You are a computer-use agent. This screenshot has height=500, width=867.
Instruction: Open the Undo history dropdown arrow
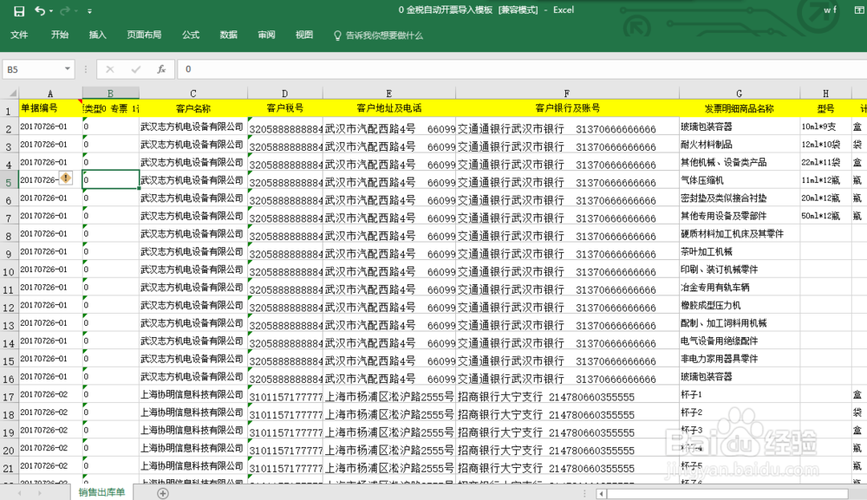tap(51, 11)
